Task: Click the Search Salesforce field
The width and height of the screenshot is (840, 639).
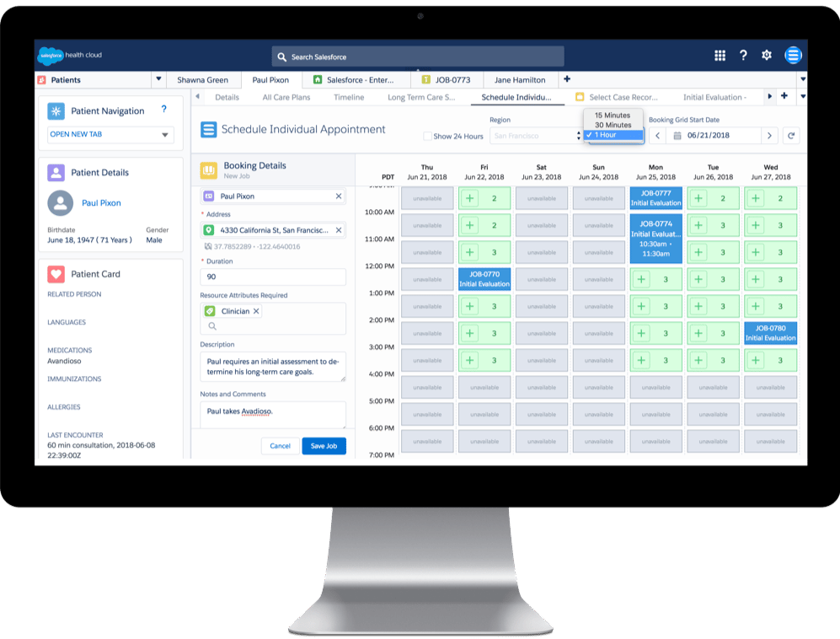Action: pos(418,56)
